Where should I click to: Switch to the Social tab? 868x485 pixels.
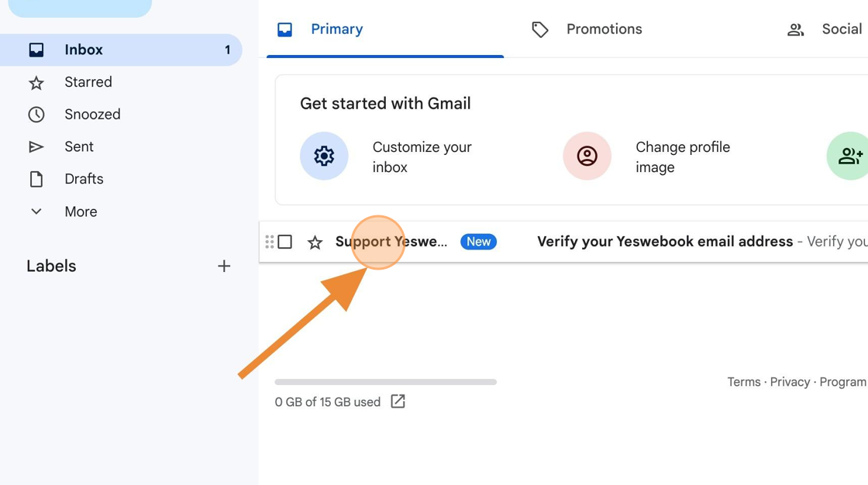842,29
